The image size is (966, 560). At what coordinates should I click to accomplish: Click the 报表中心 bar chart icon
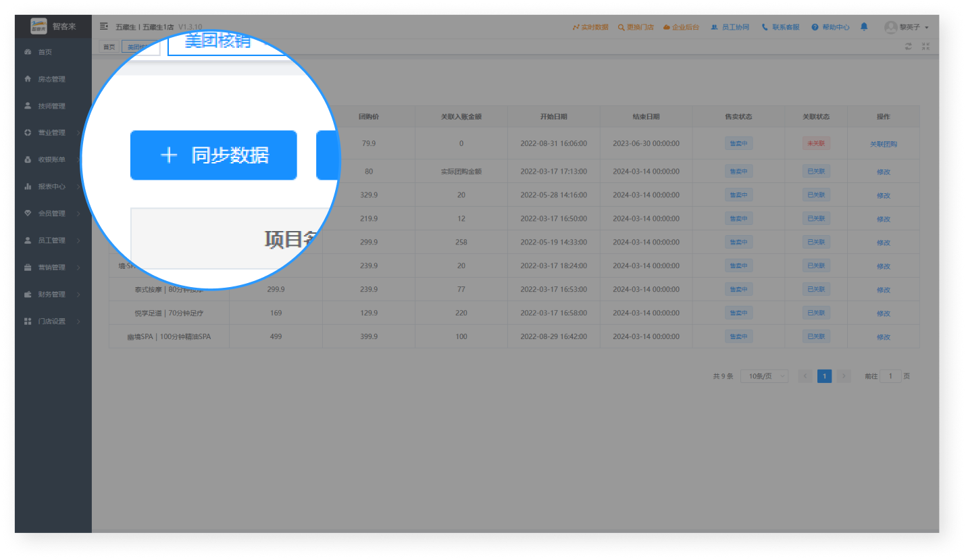click(x=28, y=186)
